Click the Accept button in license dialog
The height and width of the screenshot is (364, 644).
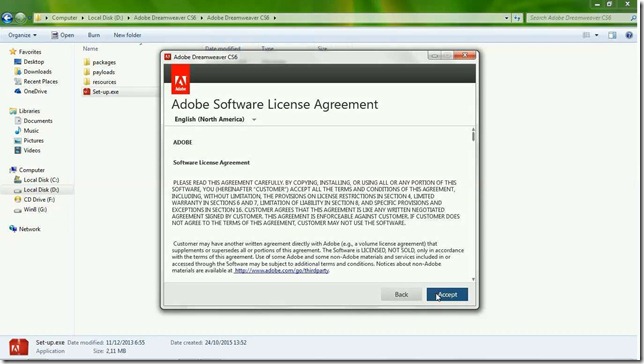tap(447, 294)
